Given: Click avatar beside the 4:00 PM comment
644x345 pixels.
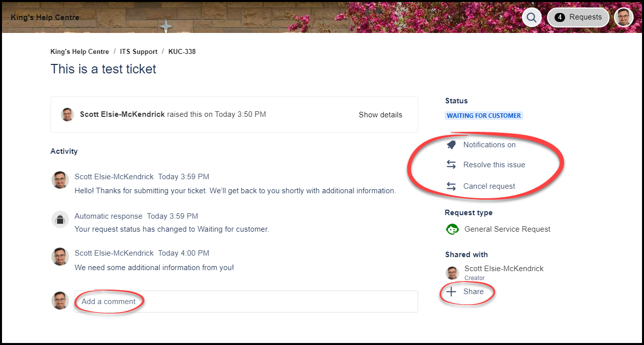Looking at the screenshot, I should tap(60, 257).
